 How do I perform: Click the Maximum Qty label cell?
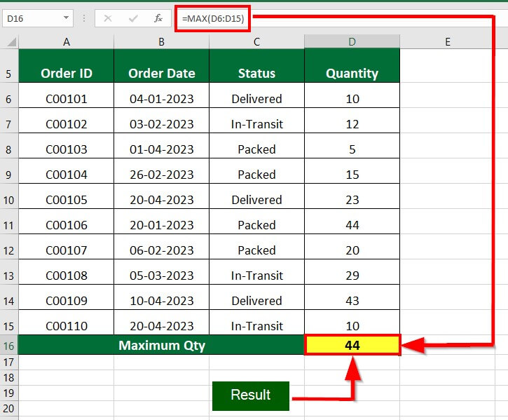coord(161,345)
